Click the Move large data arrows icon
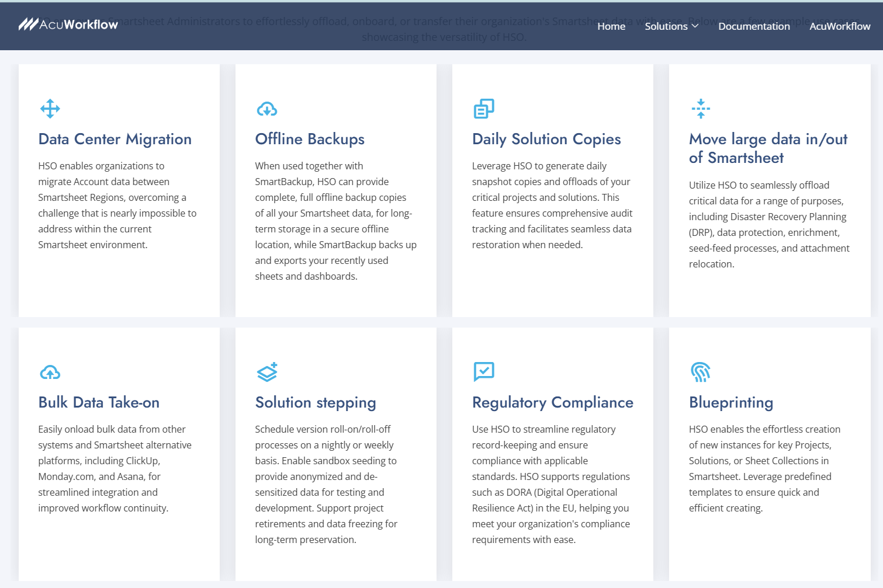Screen dimensions: 883x588 pos(701,109)
